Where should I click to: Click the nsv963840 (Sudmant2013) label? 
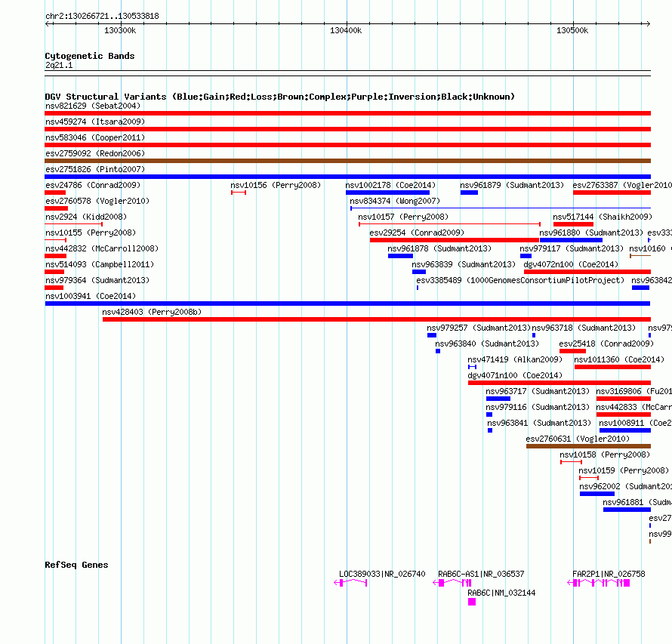click(x=487, y=344)
